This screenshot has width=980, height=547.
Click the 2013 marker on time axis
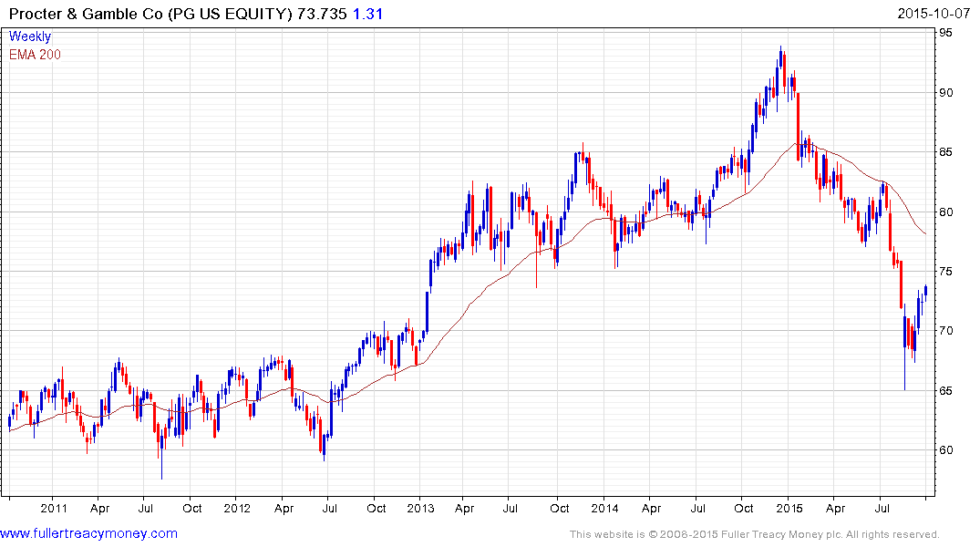[420, 508]
